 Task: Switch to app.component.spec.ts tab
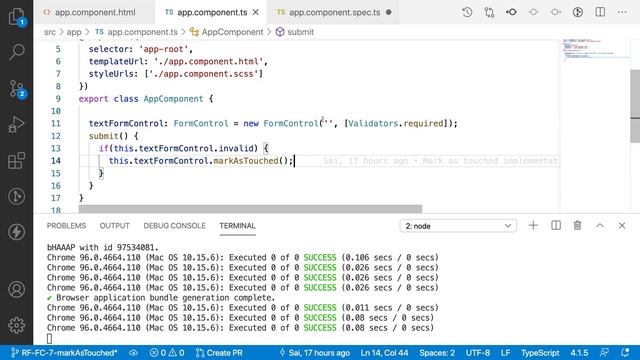click(x=333, y=13)
